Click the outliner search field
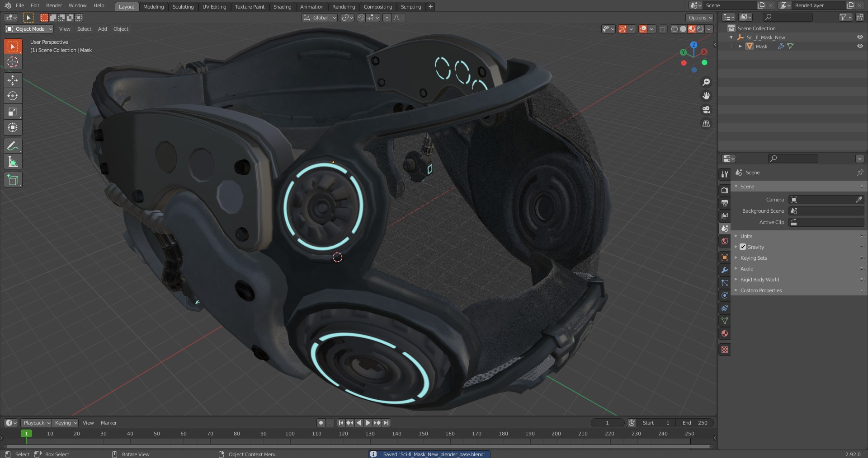868x458 pixels. 788,17
